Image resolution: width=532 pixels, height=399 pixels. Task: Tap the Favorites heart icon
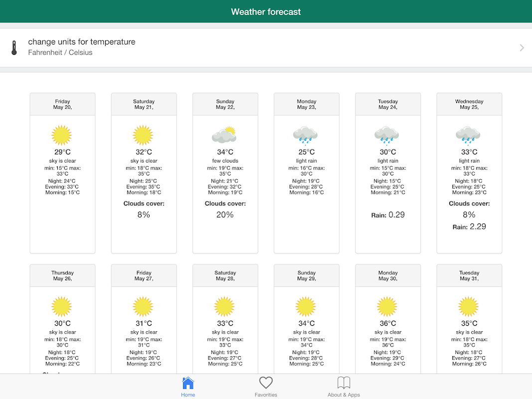266,383
